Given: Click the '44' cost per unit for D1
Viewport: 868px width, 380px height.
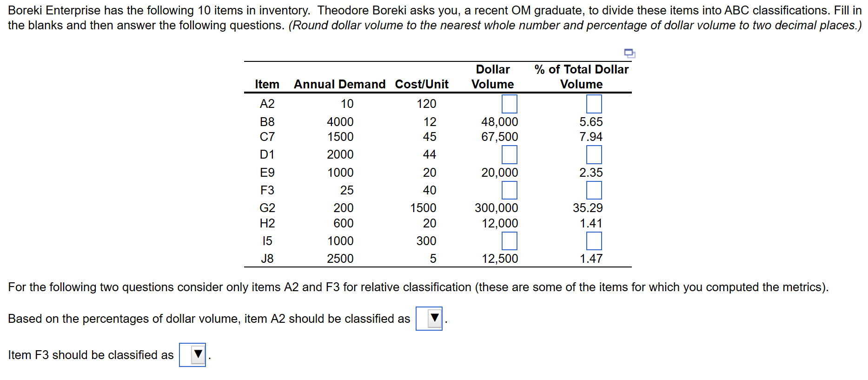Looking at the screenshot, I should [430, 154].
